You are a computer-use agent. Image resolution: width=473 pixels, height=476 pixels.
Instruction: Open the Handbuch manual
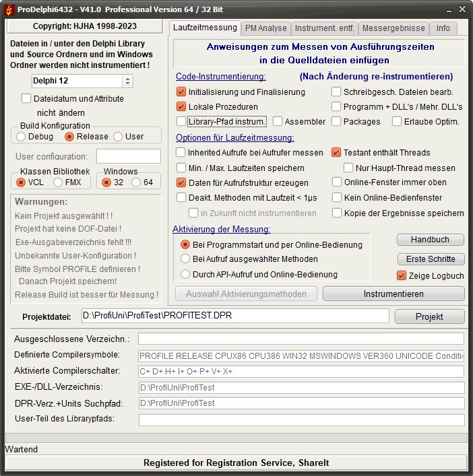click(430, 240)
